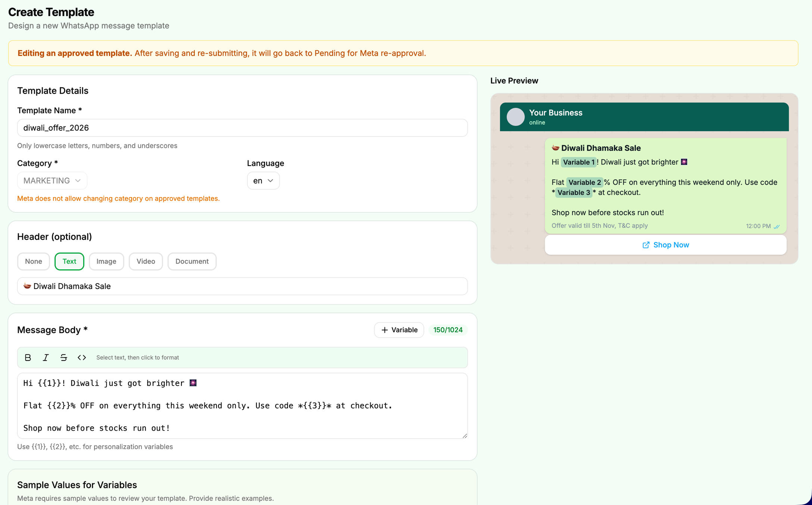
Task: Click the Select text, then click to format hint
Action: coord(137,357)
